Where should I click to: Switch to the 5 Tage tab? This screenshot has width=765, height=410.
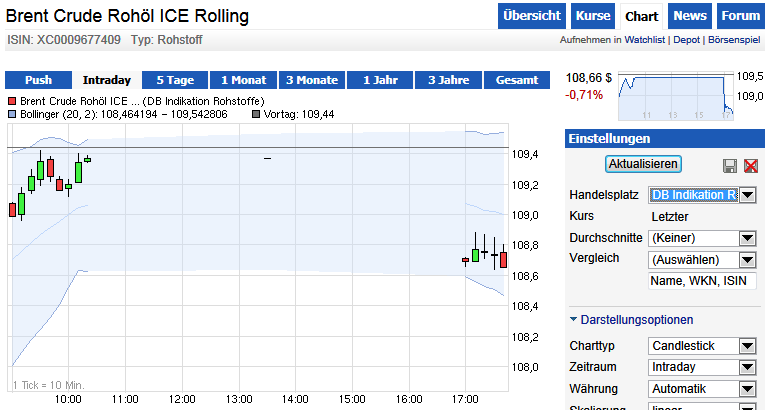175,80
